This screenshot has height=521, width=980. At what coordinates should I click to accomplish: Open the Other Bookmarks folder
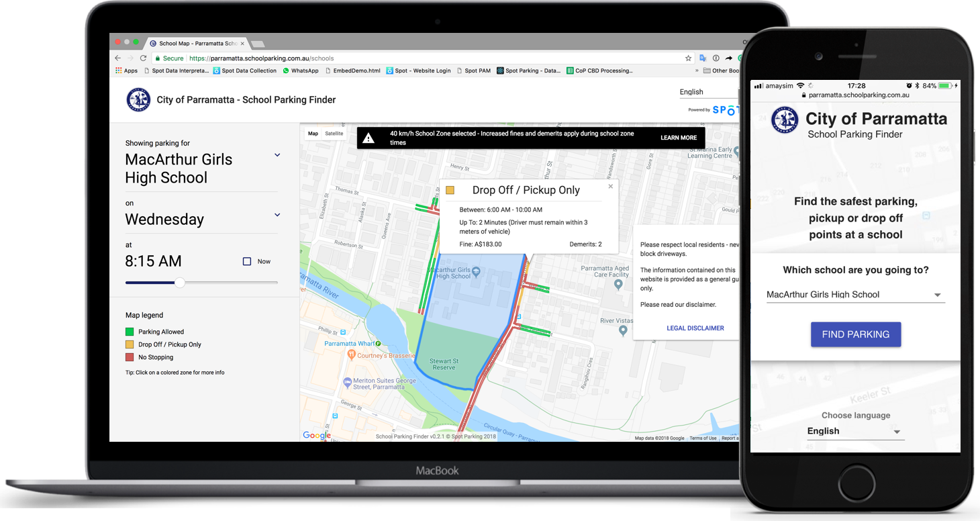(x=722, y=70)
